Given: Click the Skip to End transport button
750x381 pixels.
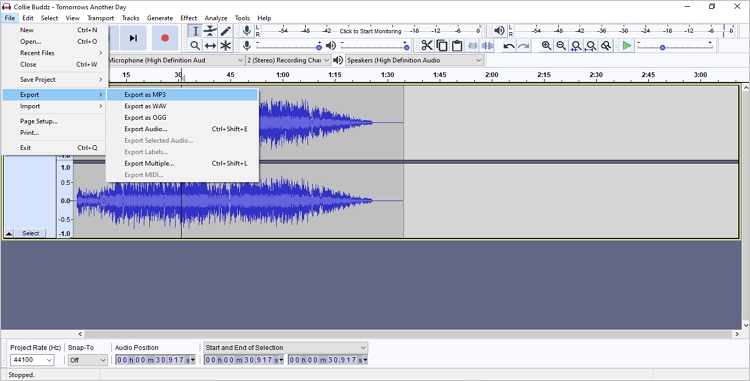Looking at the screenshot, I should pyautogui.click(x=133, y=38).
